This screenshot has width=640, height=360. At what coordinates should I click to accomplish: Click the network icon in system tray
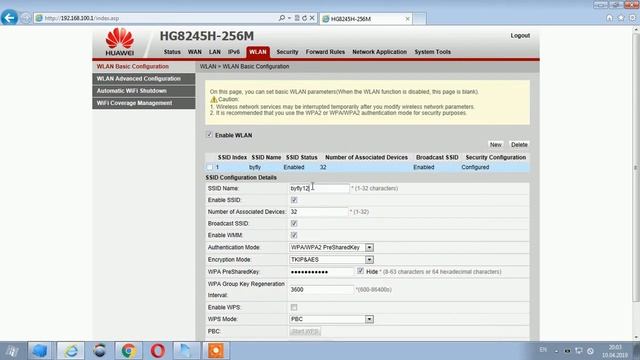pyautogui.click(x=579, y=351)
